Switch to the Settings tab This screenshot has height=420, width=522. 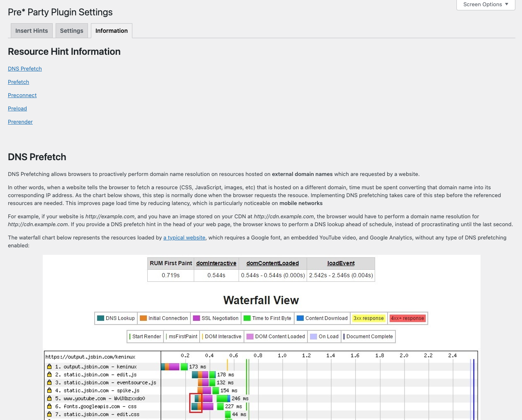point(71,31)
